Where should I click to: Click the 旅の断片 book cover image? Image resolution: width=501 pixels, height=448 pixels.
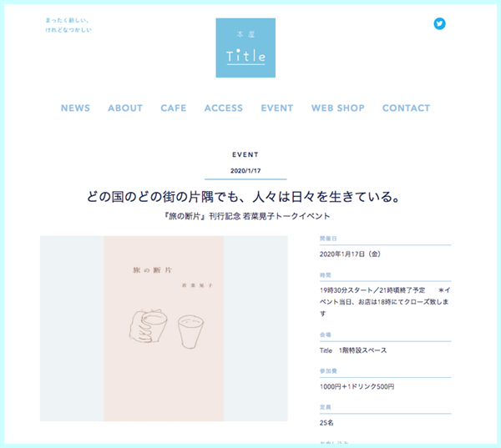coord(164,328)
